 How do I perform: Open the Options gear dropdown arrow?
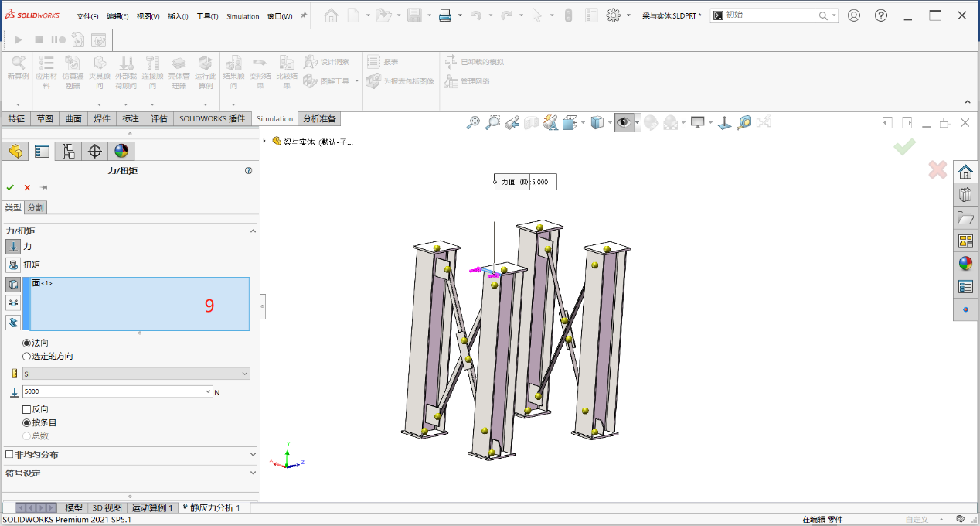628,15
